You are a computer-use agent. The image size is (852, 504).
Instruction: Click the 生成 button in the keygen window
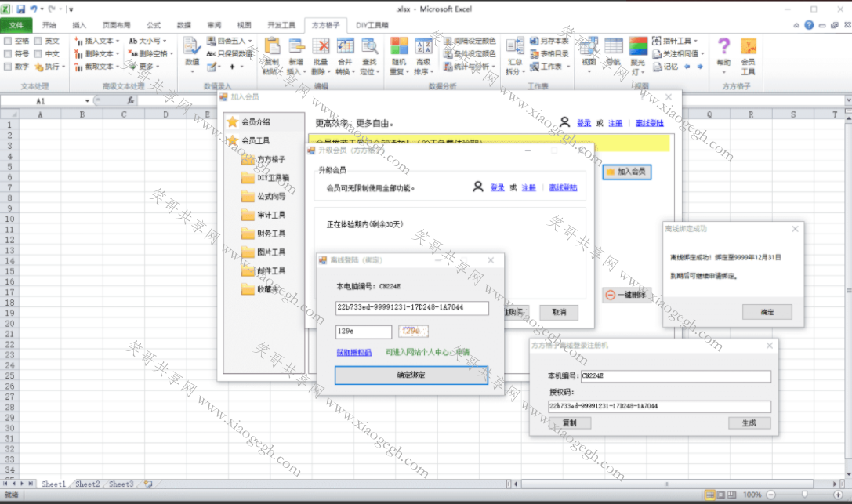click(749, 422)
